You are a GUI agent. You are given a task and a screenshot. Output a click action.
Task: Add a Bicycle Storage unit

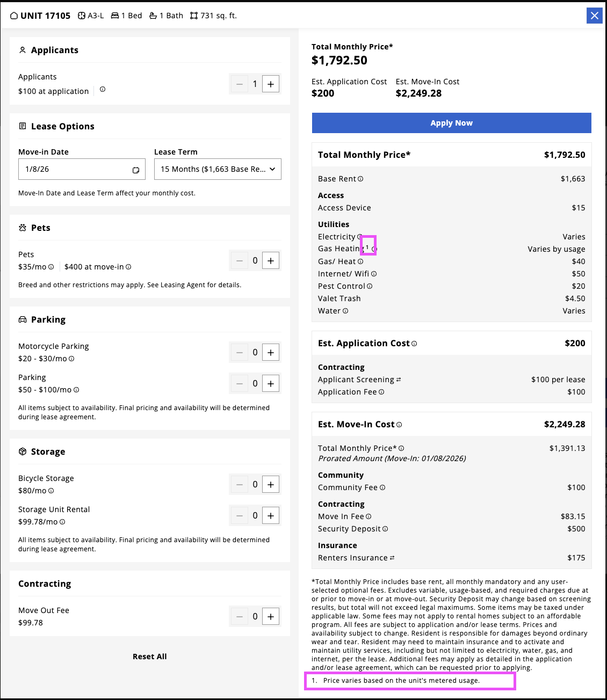pyautogui.click(x=271, y=484)
